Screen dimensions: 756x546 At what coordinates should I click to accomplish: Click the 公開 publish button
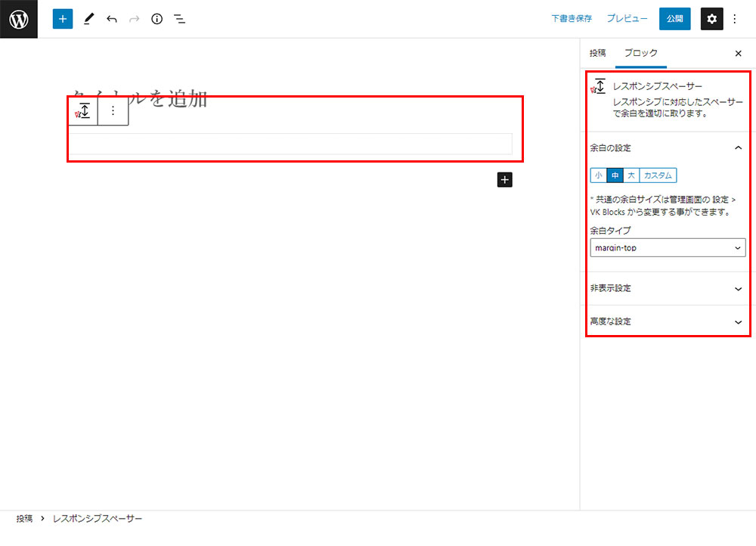[x=674, y=19]
